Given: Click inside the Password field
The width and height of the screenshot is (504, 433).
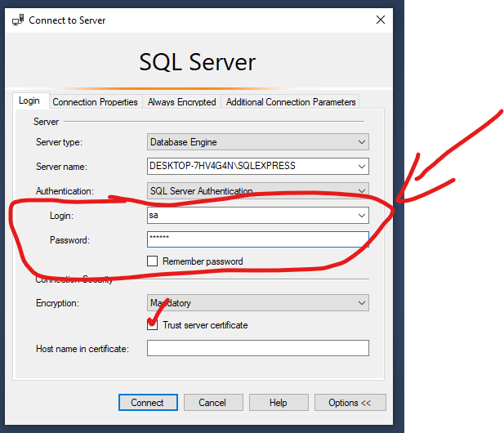Looking at the screenshot, I should tap(257, 239).
